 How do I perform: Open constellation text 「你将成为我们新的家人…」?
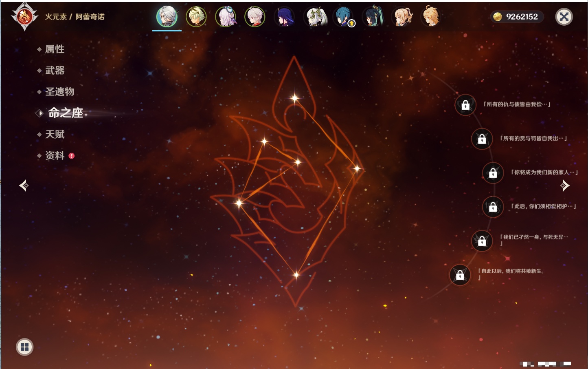pos(544,172)
